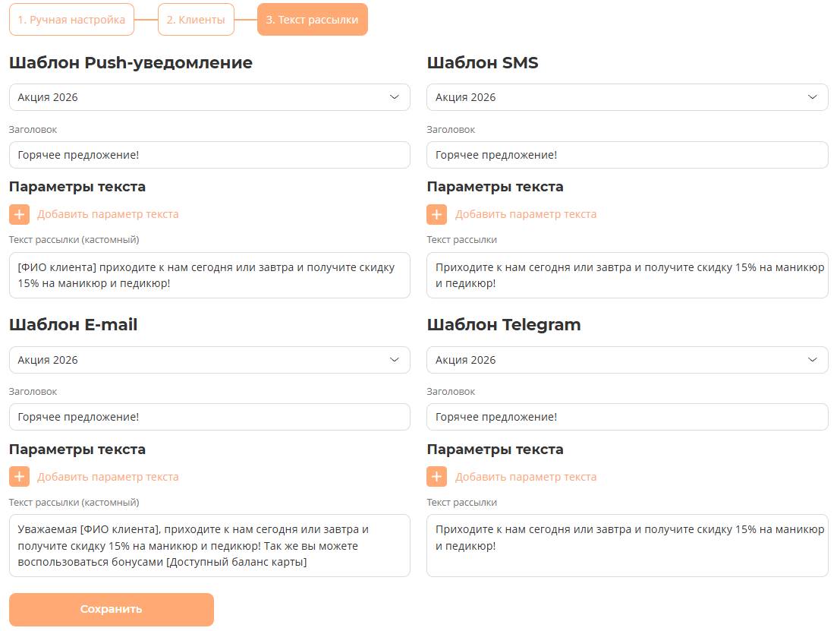Focus the Push-уведомление Заголовок field
The image size is (840, 631).
coord(209,155)
